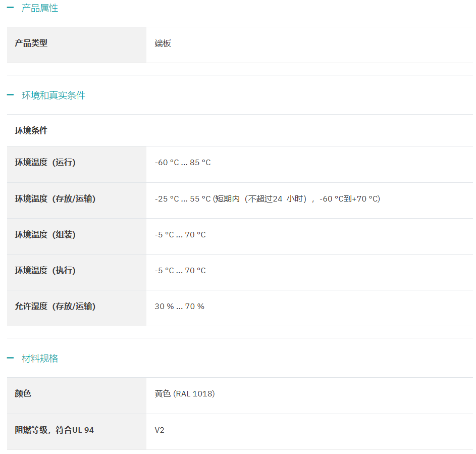This screenshot has width=476, height=454.
Task: Select the 环境温度 (组装) label
Action: tap(45, 235)
